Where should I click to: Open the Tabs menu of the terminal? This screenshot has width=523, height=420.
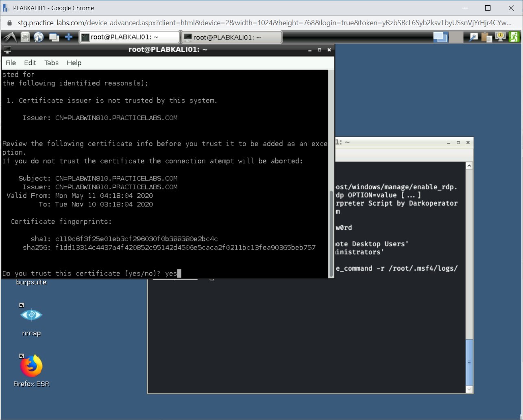click(x=51, y=63)
